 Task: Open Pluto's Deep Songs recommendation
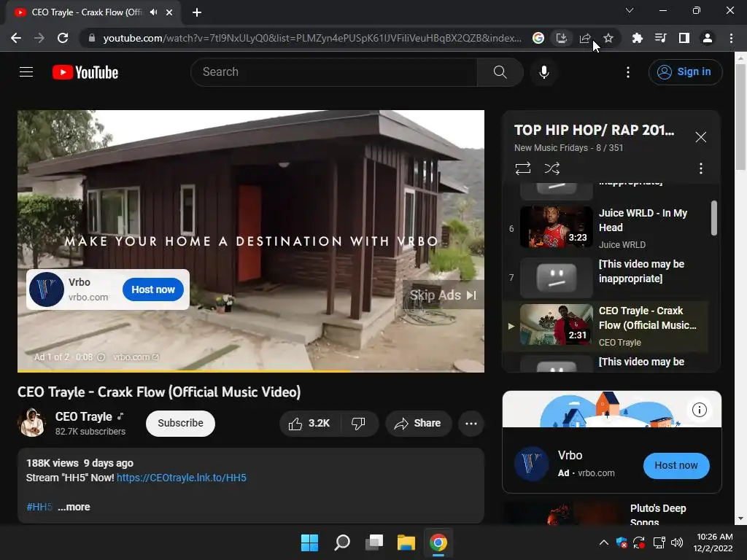coord(658,515)
